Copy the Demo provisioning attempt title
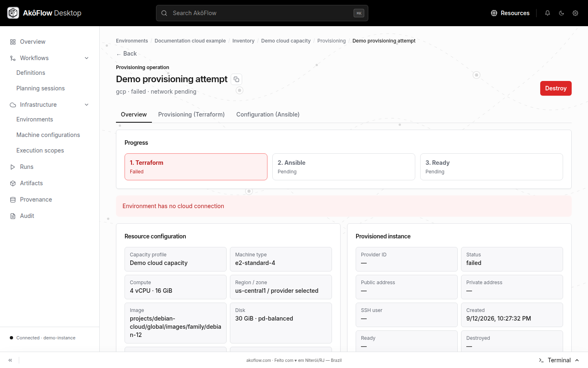 point(236,79)
